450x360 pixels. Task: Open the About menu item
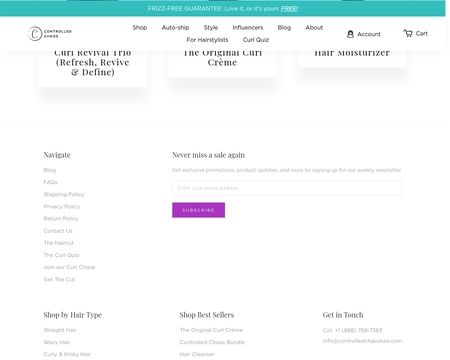click(x=314, y=27)
